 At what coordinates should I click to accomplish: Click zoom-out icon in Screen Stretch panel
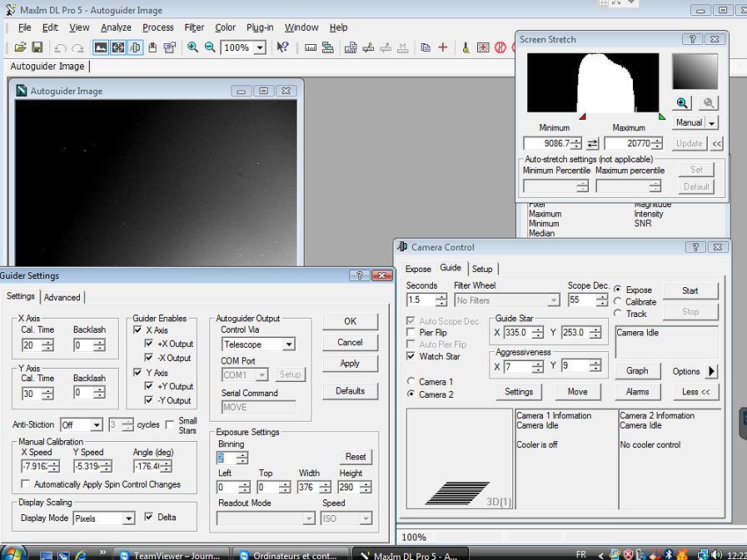point(709,103)
